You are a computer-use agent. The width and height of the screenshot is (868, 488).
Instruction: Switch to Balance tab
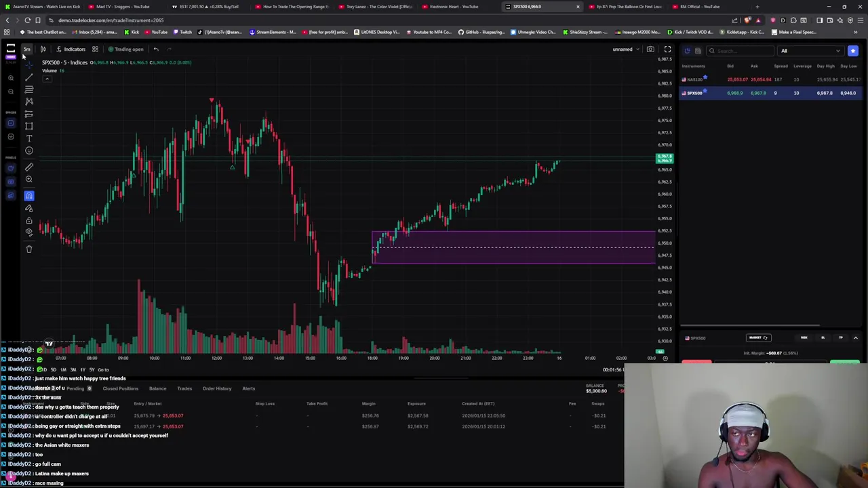tap(157, 388)
